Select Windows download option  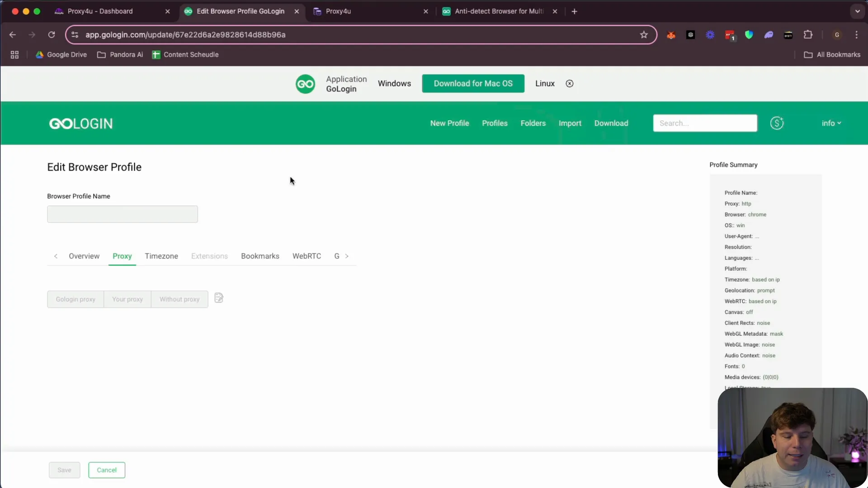pyautogui.click(x=394, y=84)
